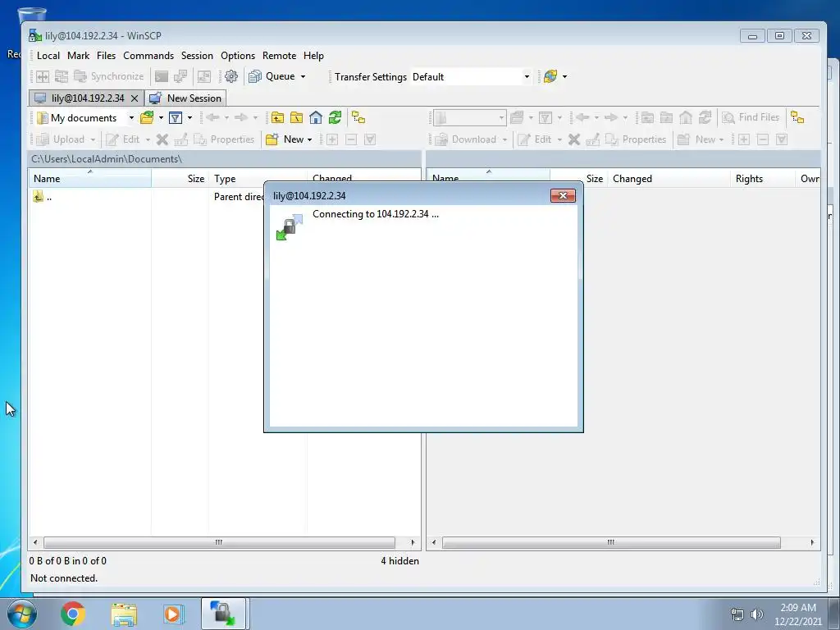Open the Remote menu
Viewport: 840px width, 630px height.
point(279,56)
